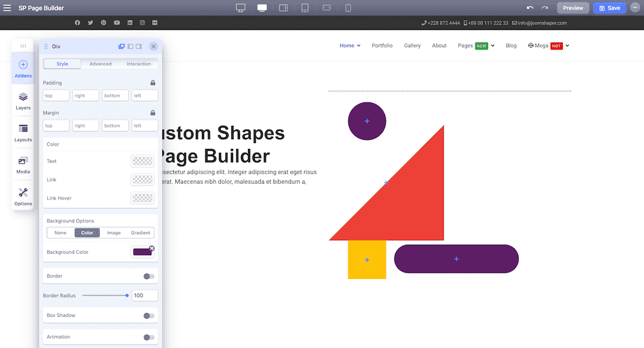Click the undo arrow in top bar
Image resolution: width=644 pixels, height=348 pixels.
point(530,8)
